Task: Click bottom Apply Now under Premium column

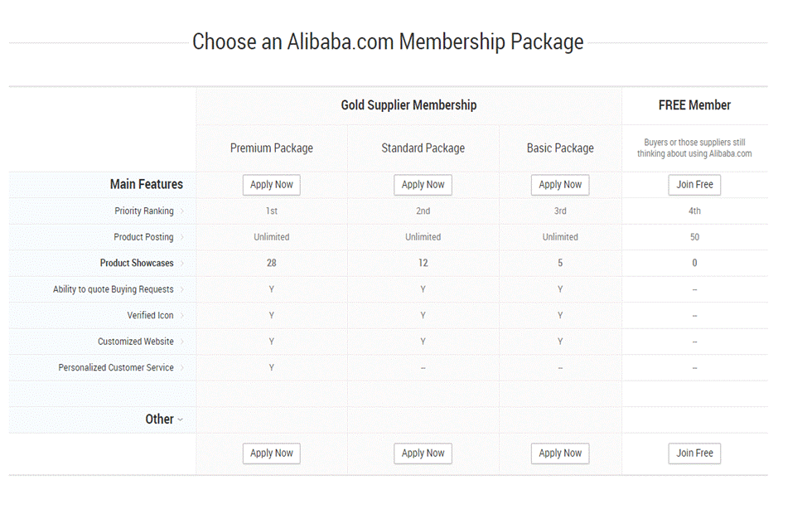Action: pos(272,453)
